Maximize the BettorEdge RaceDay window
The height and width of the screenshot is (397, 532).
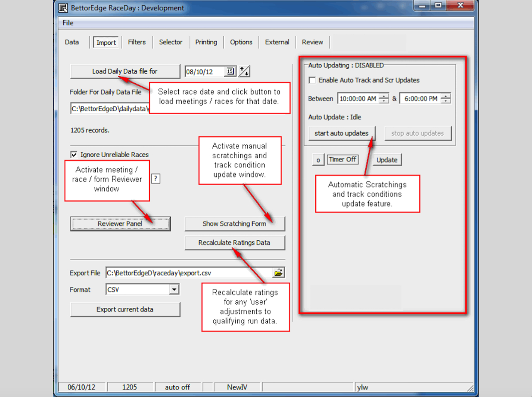tap(438, 6)
